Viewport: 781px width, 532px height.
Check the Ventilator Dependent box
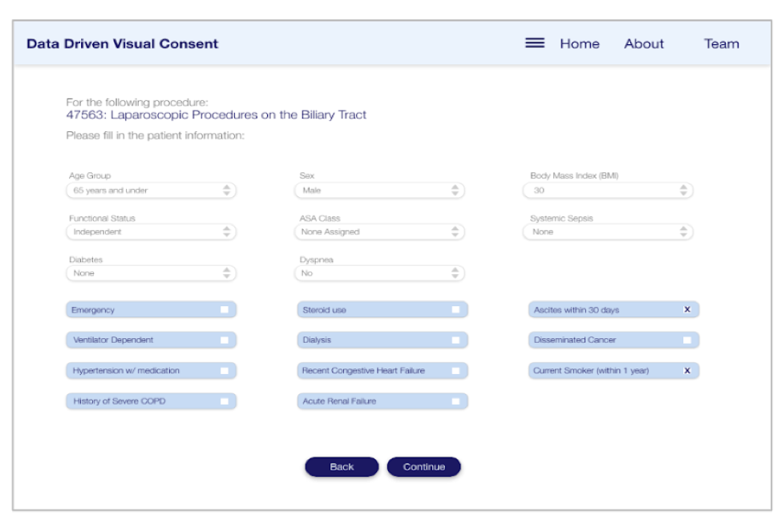tap(225, 340)
